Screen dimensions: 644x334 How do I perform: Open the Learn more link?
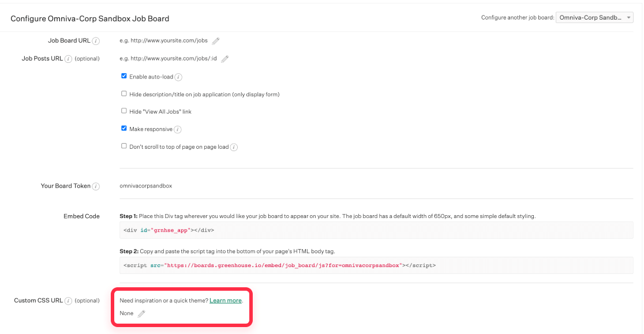click(x=226, y=301)
